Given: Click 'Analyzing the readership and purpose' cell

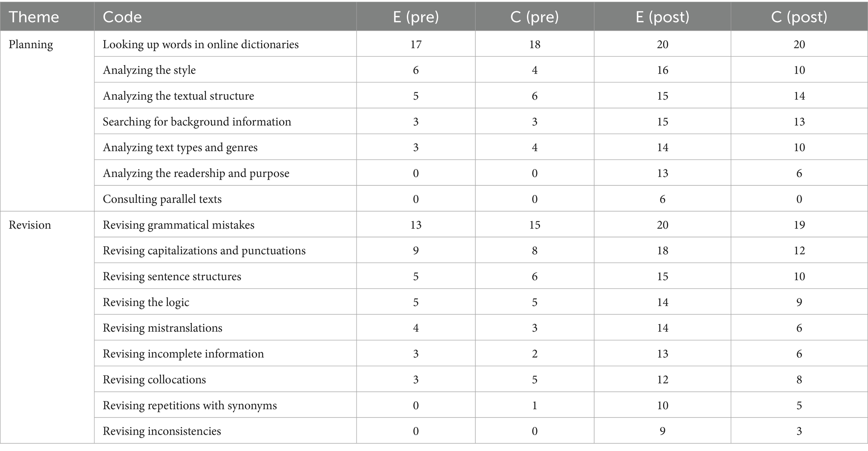Looking at the screenshot, I should [x=196, y=173].
